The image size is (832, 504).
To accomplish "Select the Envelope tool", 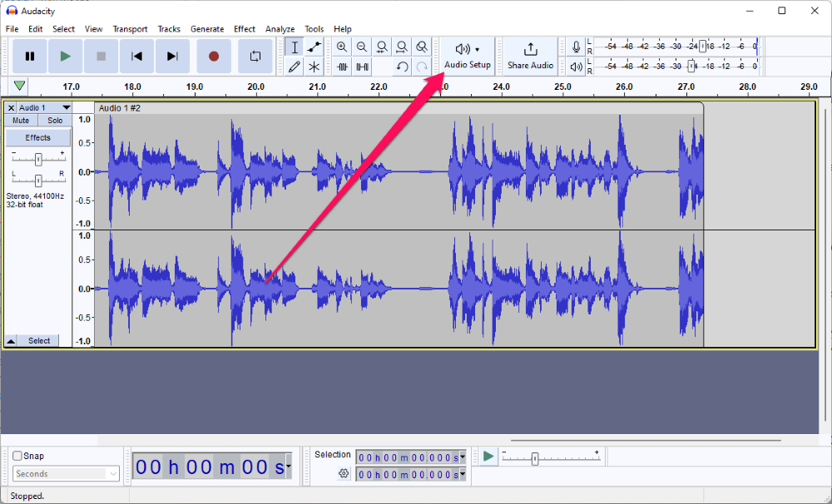I will coord(314,47).
